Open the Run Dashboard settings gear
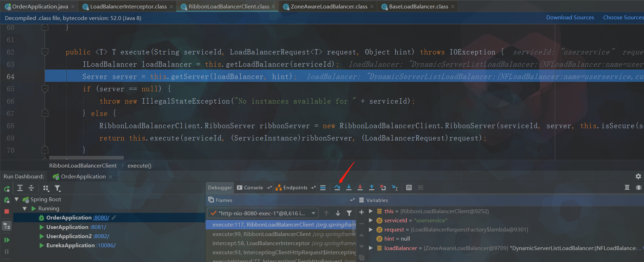Screen dimensions: 644x262 tap(638, 176)
